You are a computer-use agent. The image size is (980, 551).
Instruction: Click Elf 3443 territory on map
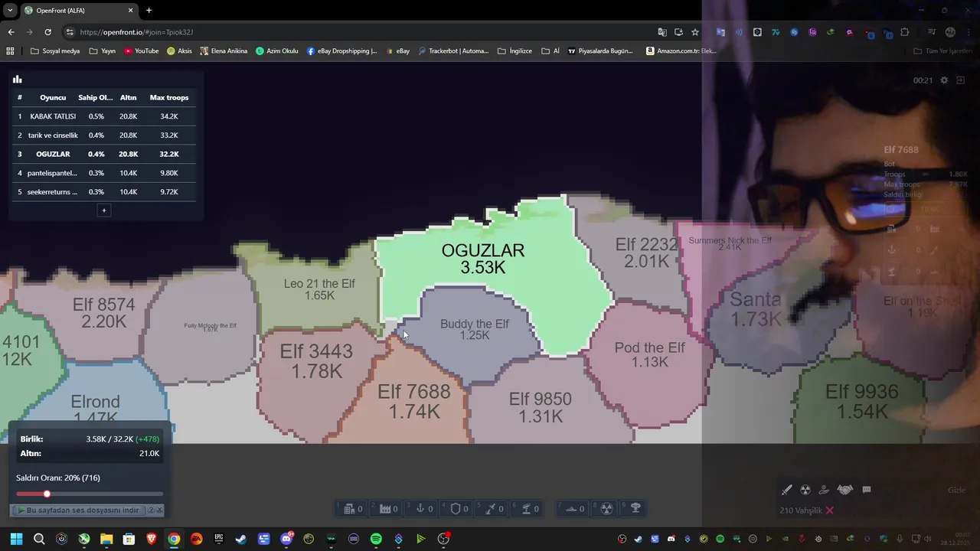click(x=316, y=360)
